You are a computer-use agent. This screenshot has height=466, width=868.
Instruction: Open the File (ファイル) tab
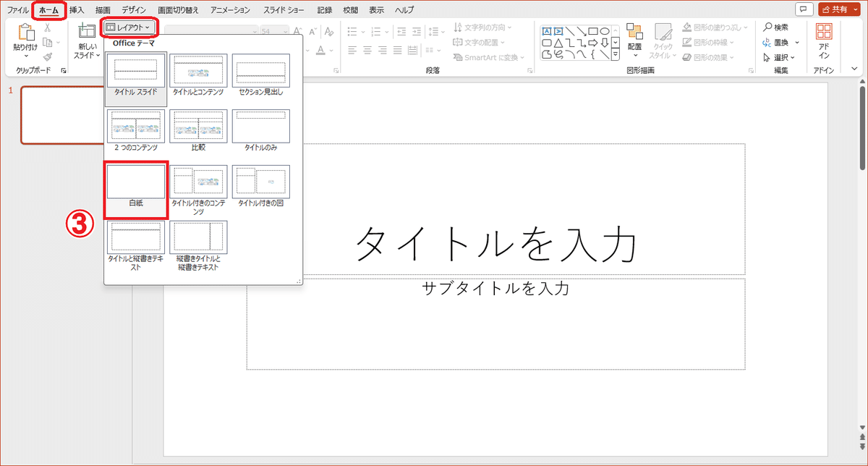[x=17, y=10]
